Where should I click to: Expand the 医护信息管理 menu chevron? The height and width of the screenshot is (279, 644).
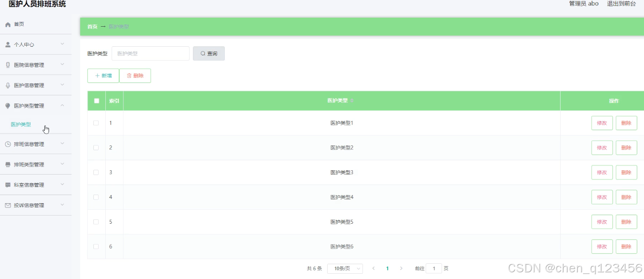[x=62, y=85]
